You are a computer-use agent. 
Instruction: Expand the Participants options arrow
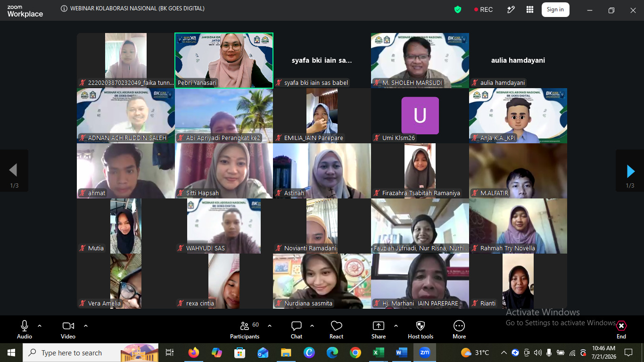[x=270, y=326]
